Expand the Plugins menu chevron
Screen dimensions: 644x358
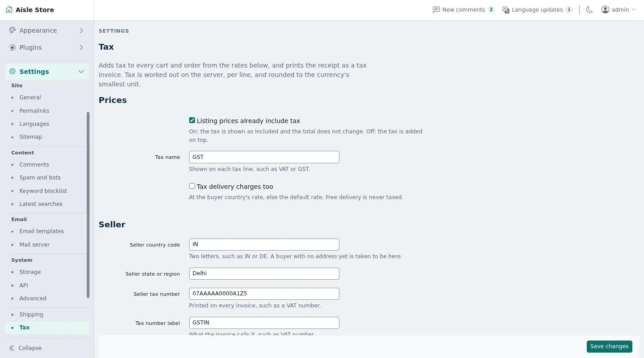click(81, 47)
